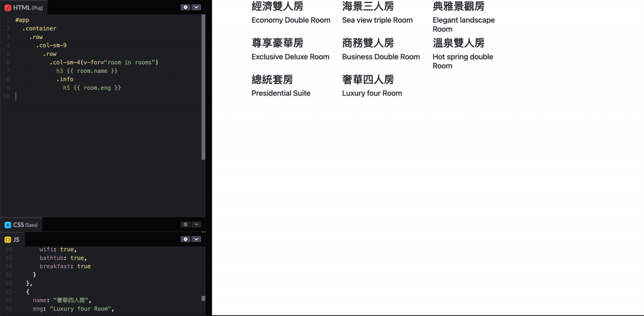
Task: Click the .info code line
Action: 65,79
